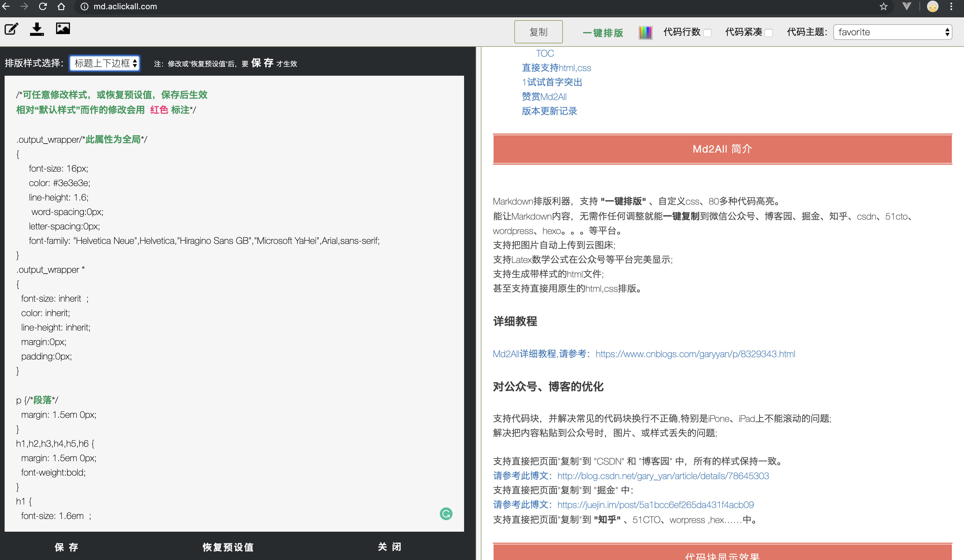The height and width of the screenshot is (560, 964).
Task: Reload the page with refresh icon
Action: 43,7
